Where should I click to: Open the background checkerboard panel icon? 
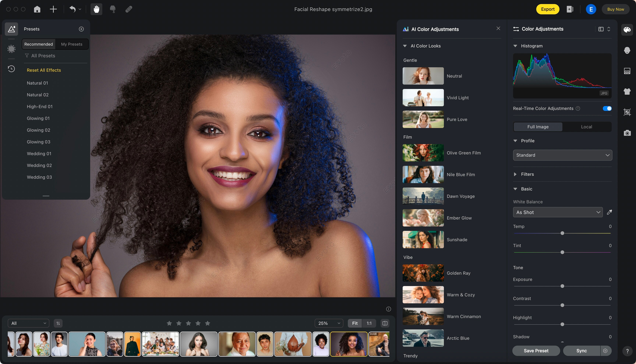(x=627, y=71)
